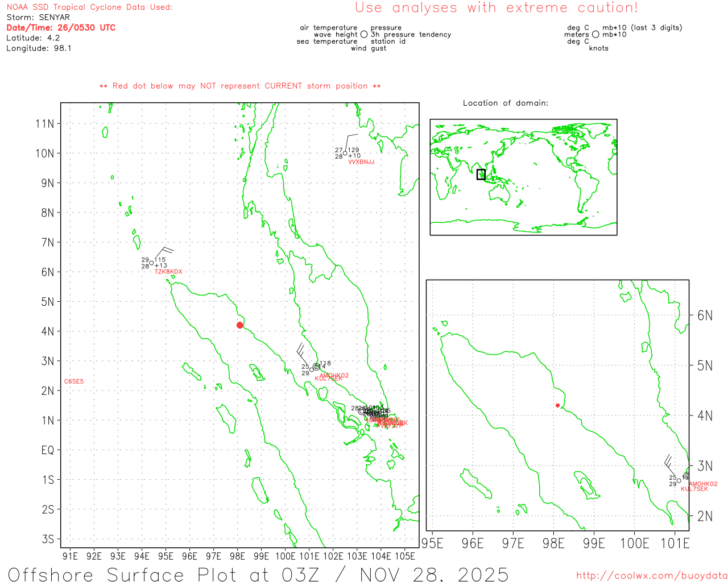Click the Date/Time 26/0530 UTC text

click(x=61, y=28)
